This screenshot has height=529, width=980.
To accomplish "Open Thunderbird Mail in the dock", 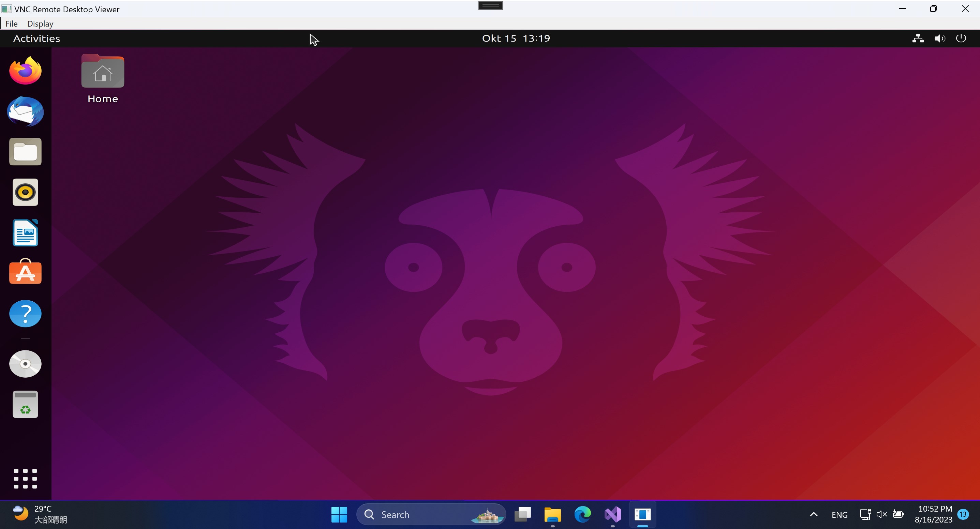I will tap(25, 111).
